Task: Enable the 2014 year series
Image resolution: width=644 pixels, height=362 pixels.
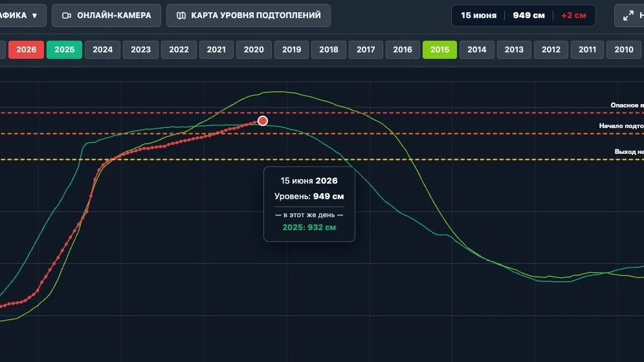Action: 477,50
